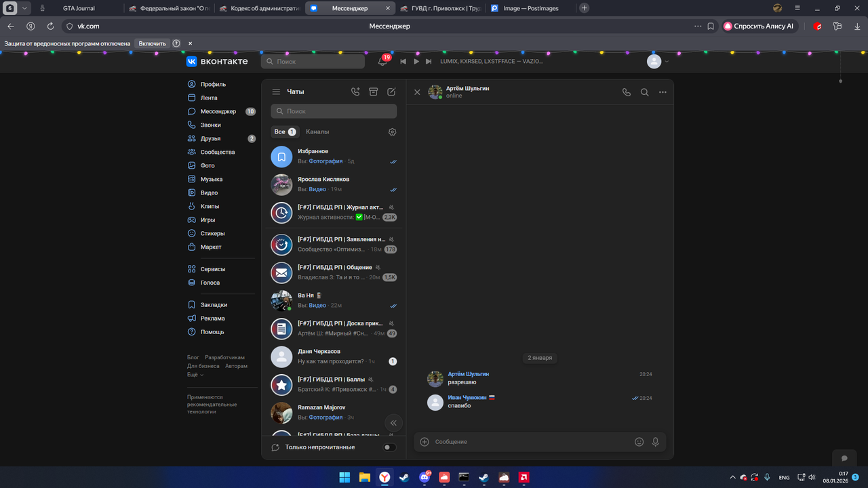
Task: Focus the top VK search field
Action: point(313,62)
